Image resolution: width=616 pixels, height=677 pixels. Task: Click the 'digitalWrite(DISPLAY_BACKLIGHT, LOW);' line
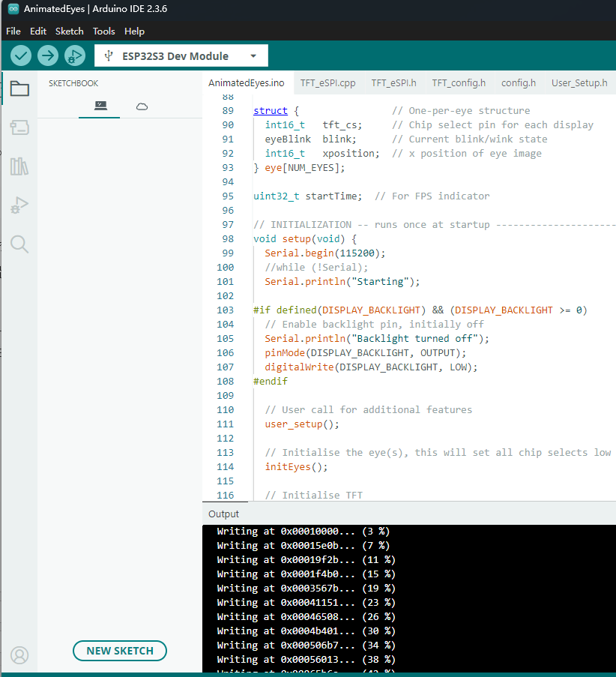click(371, 367)
